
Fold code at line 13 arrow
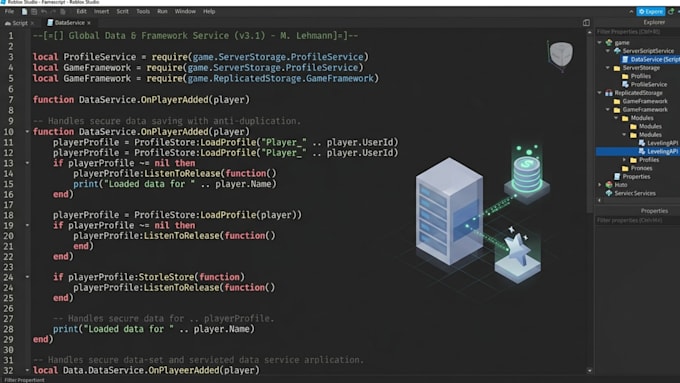pyautogui.click(x=27, y=163)
